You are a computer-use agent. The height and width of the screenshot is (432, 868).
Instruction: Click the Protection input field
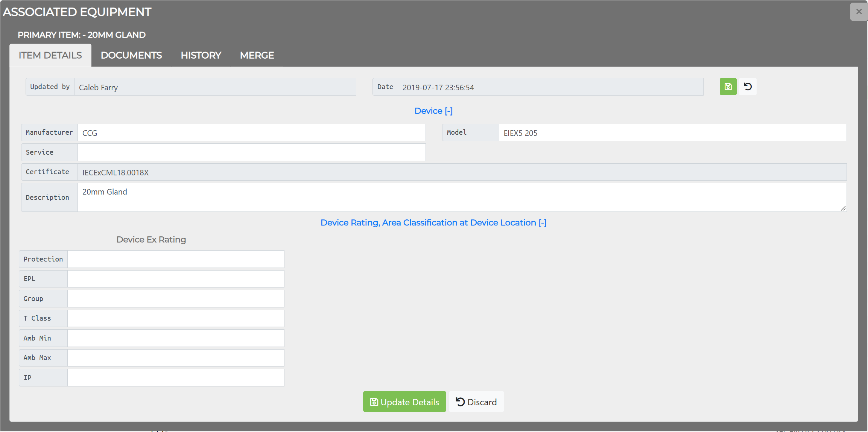(x=176, y=259)
